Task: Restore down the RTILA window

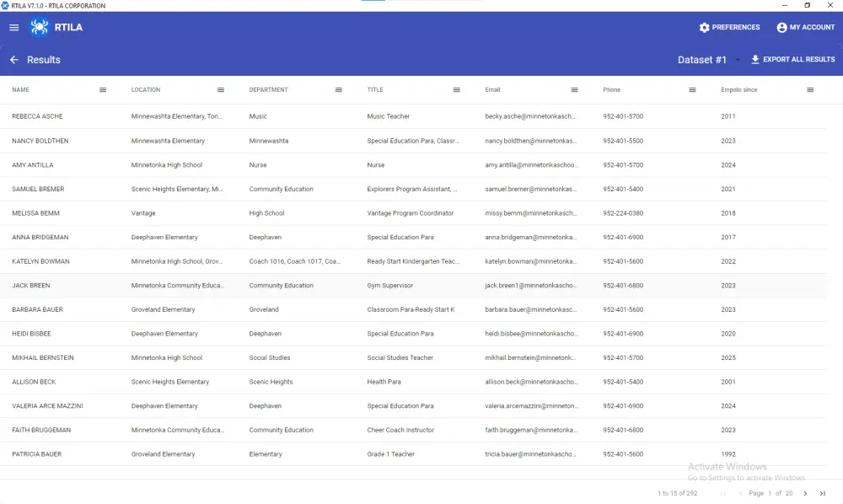Action: pyautogui.click(x=807, y=5)
